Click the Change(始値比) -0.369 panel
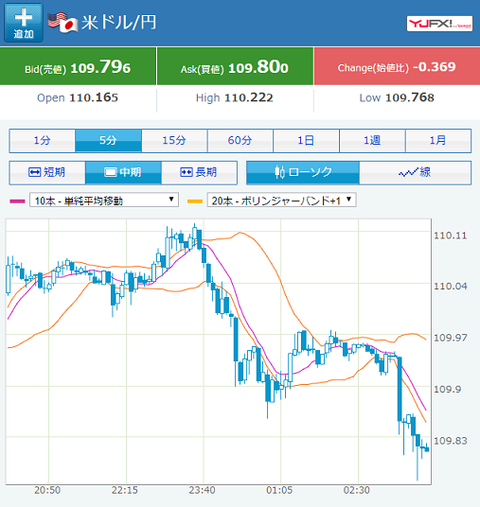The image size is (480, 507). 397,66
